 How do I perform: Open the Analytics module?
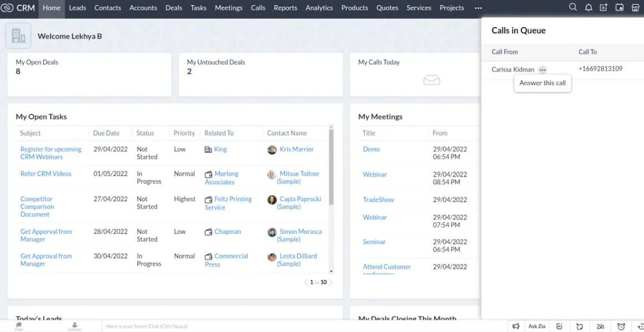click(x=319, y=7)
